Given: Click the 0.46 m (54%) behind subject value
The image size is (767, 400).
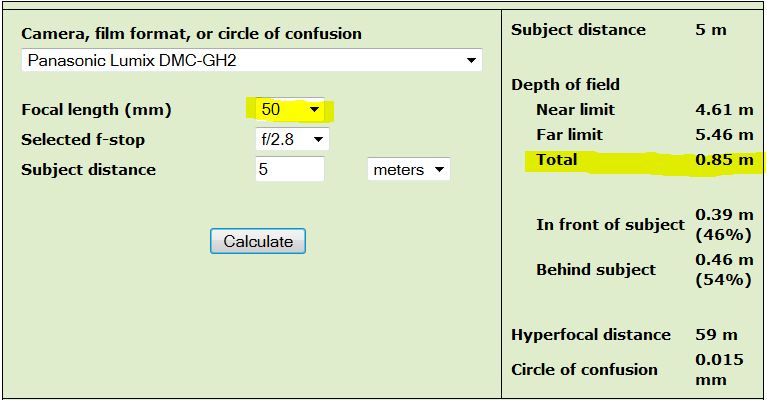Looking at the screenshot, I should [723, 269].
